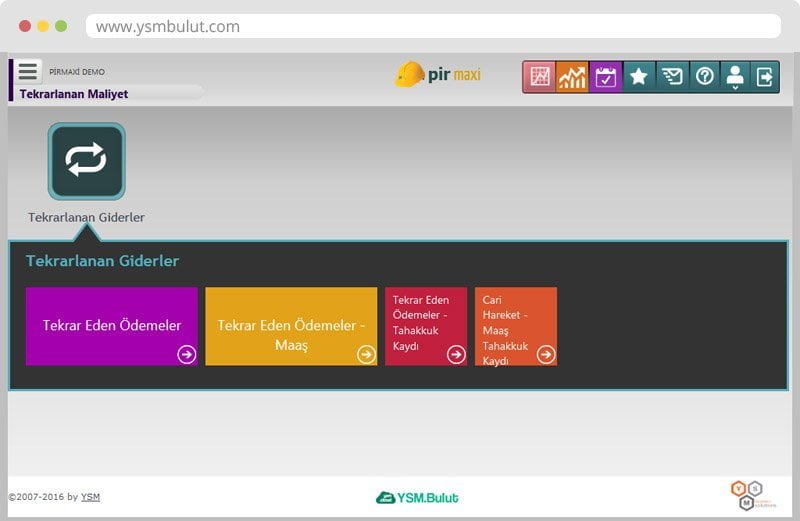Viewport: 800px width, 521px height.
Task: Open the purple calendar tasks icon
Action: pyautogui.click(x=605, y=77)
